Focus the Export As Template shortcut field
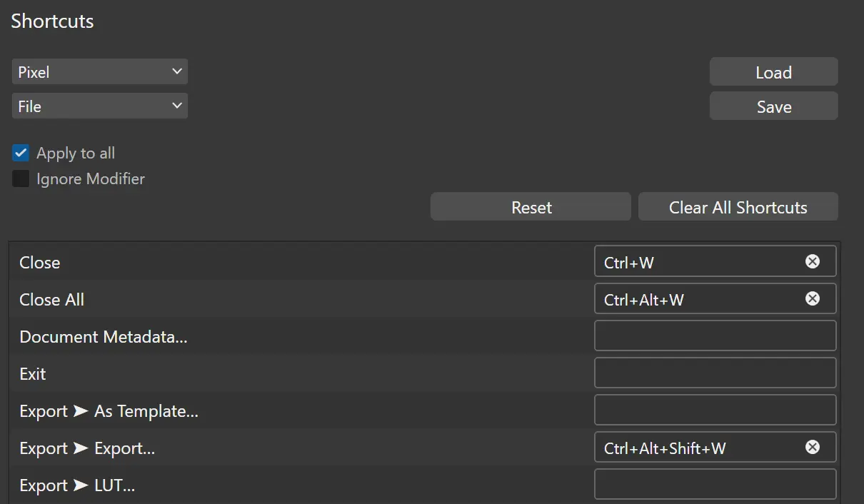The width and height of the screenshot is (864, 504). click(x=715, y=410)
